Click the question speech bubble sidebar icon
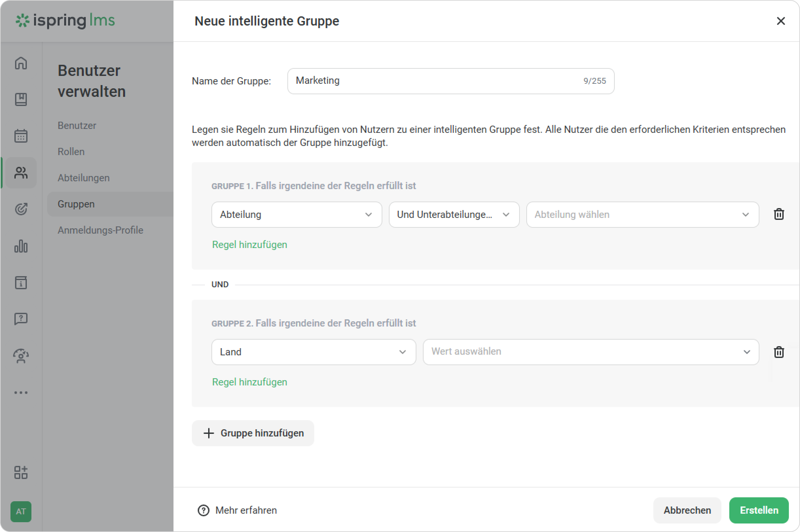The image size is (800, 532). tap(21, 319)
